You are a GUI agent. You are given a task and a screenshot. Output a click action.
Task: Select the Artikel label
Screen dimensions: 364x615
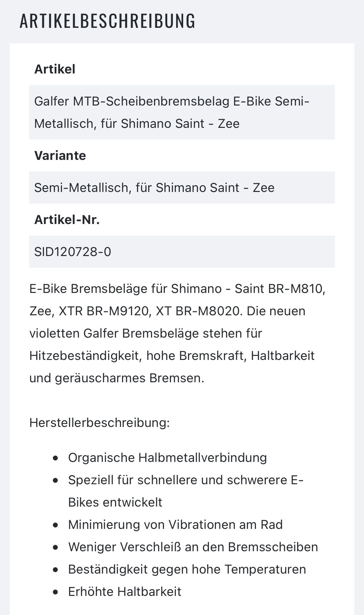click(x=55, y=69)
